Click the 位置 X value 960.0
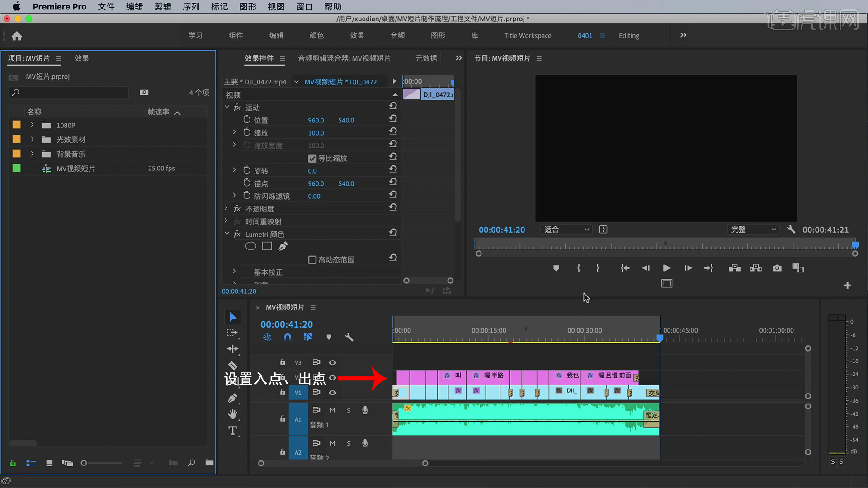This screenshot has width=868, height=488. pos(316,120)
